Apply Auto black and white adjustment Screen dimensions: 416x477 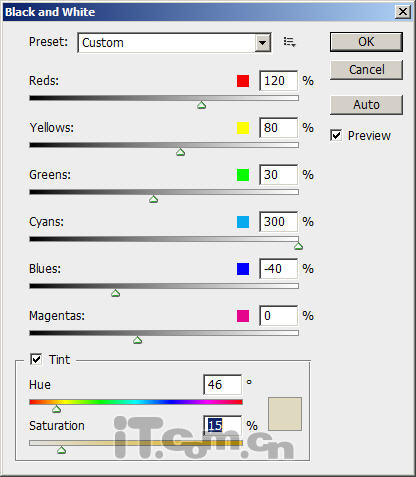(x=366, y=105)
